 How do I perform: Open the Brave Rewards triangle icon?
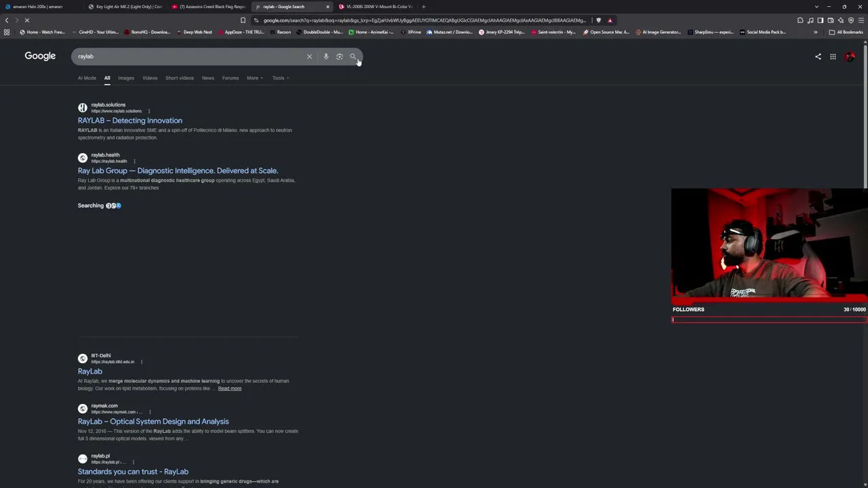(x=610, y=20)
